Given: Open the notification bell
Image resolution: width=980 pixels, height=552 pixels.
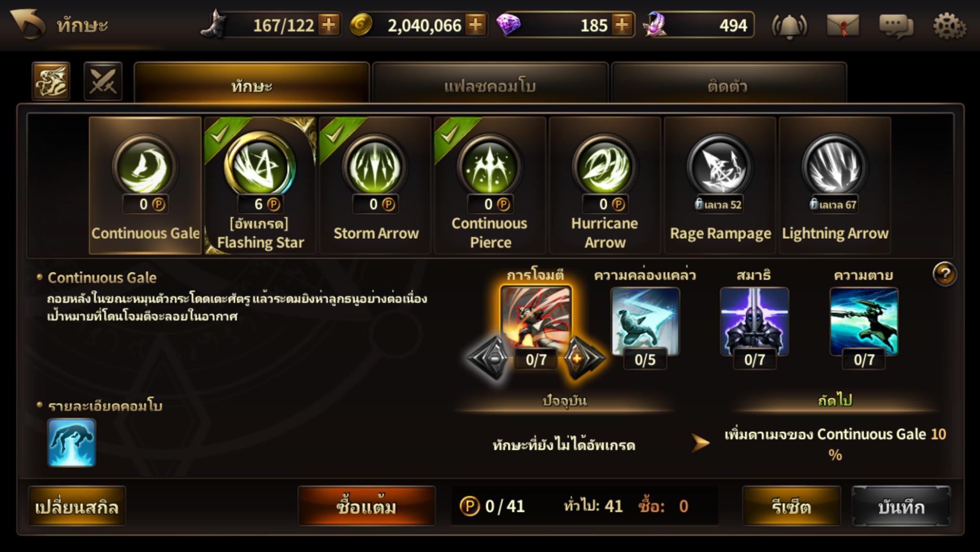Looking at the screenshot, I should (x=790, y=26).
